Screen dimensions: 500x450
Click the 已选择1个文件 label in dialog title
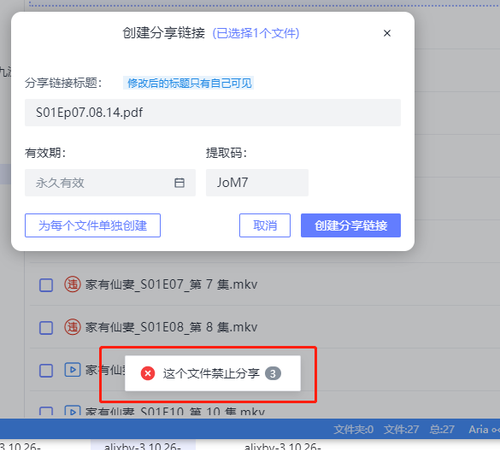256,33
